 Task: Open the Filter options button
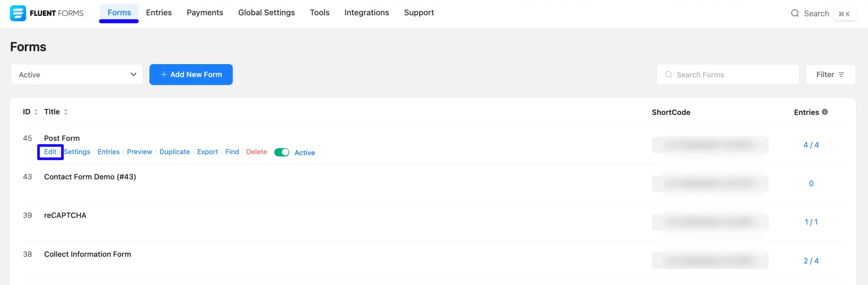pyautogui.click(x=830, y=75)
